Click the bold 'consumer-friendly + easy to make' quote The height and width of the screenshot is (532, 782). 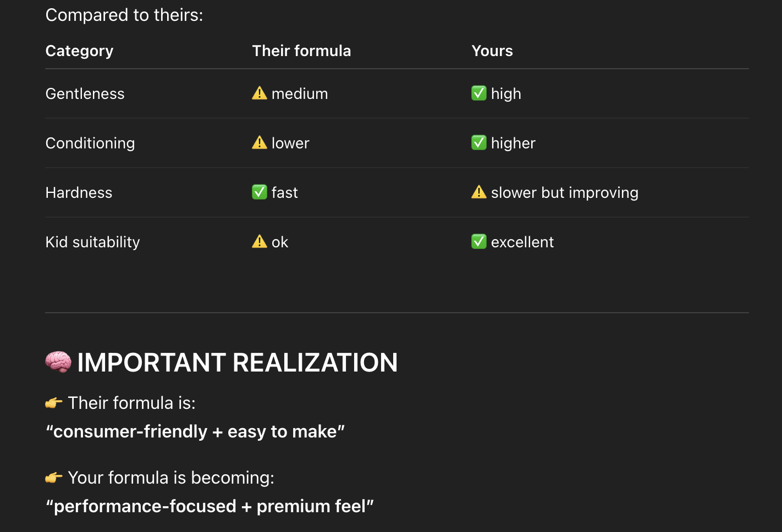point(195,432)
